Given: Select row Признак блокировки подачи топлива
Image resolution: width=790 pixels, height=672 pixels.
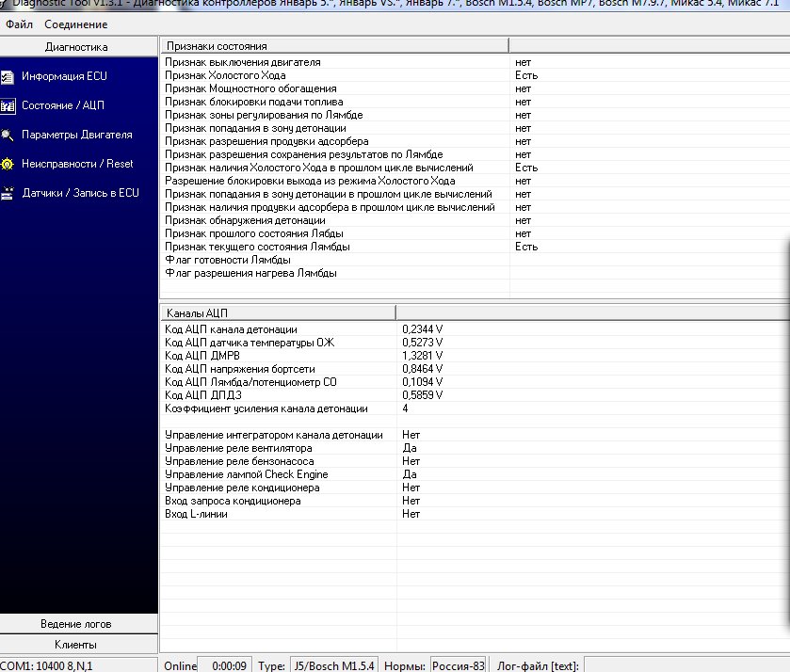Looking at the screenshot, I should coord(475,102).
